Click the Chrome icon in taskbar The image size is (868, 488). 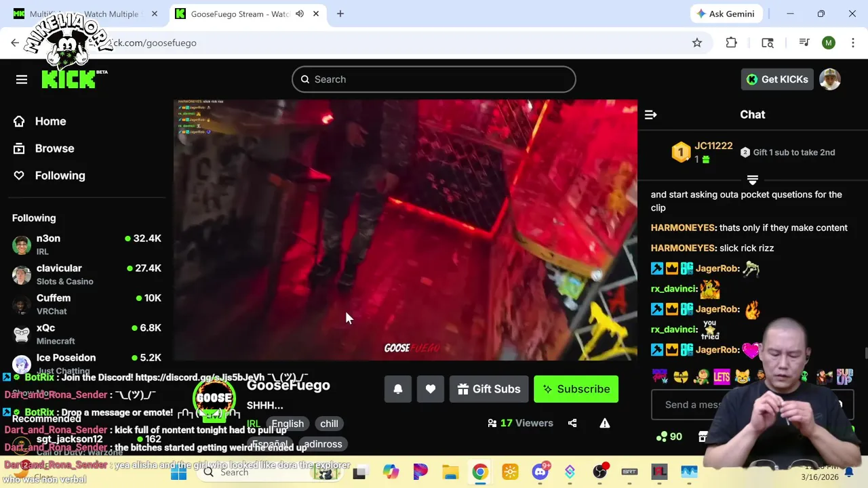coord(480,472)
